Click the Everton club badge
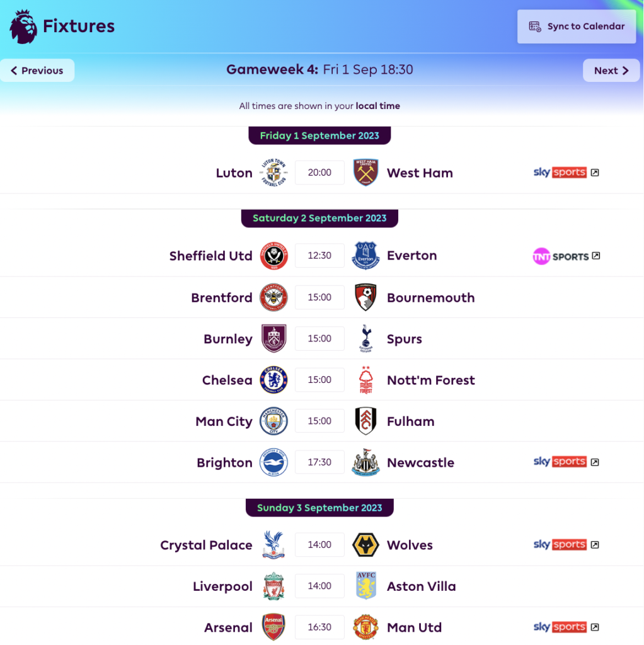Image resolution: width=644 pixels, height=645 pixels. [365, 256]
